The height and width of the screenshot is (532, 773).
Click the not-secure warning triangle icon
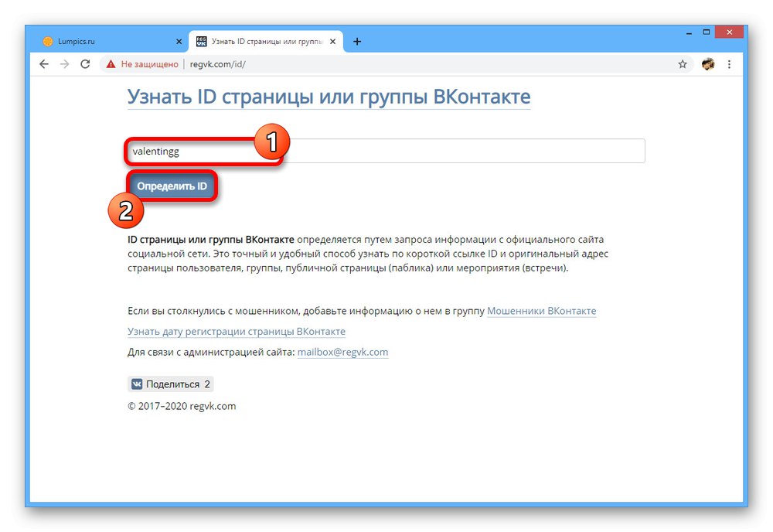pyautogui.click(x=111, y=64)
